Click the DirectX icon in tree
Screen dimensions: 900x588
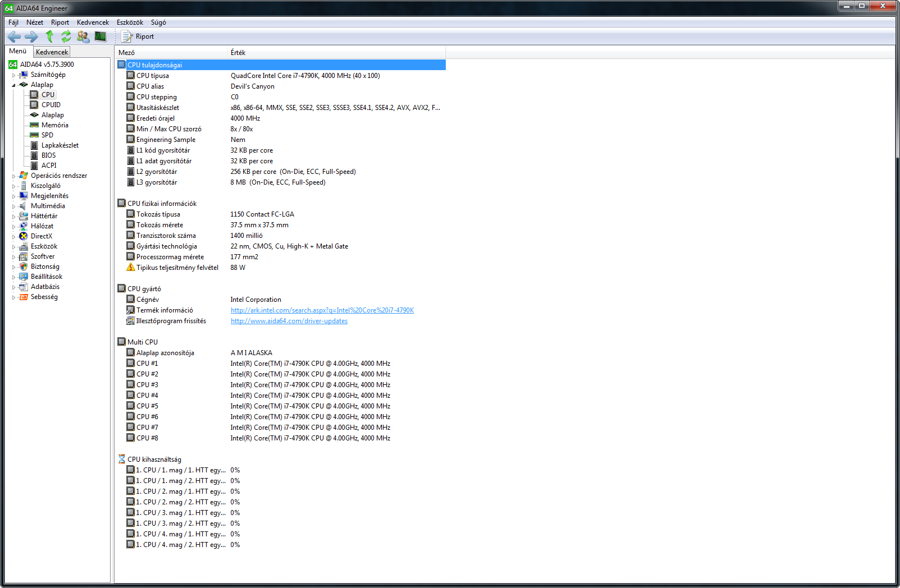click(24, 236)
